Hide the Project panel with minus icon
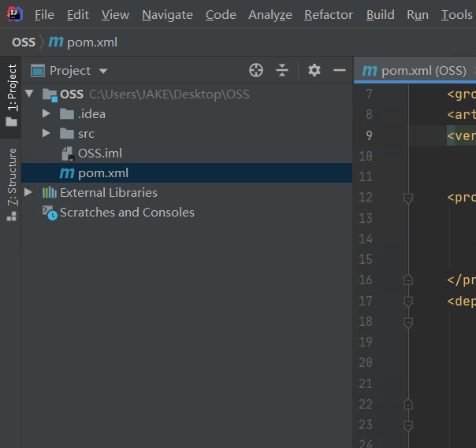This screenshot has height=448, width=476. [340, 70]
